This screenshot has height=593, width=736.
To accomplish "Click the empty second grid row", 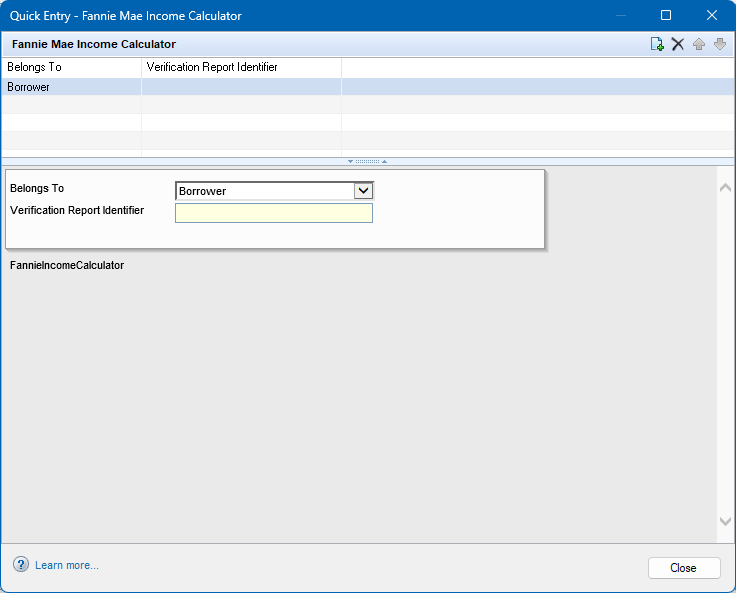I will [x=368, y=105].
